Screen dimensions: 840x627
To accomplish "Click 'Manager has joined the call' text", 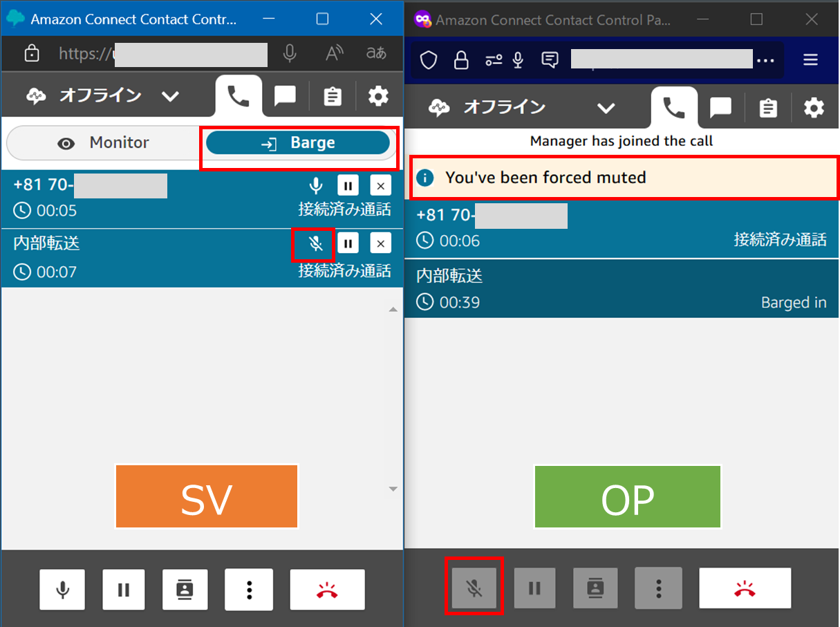I will click(621, 141).
